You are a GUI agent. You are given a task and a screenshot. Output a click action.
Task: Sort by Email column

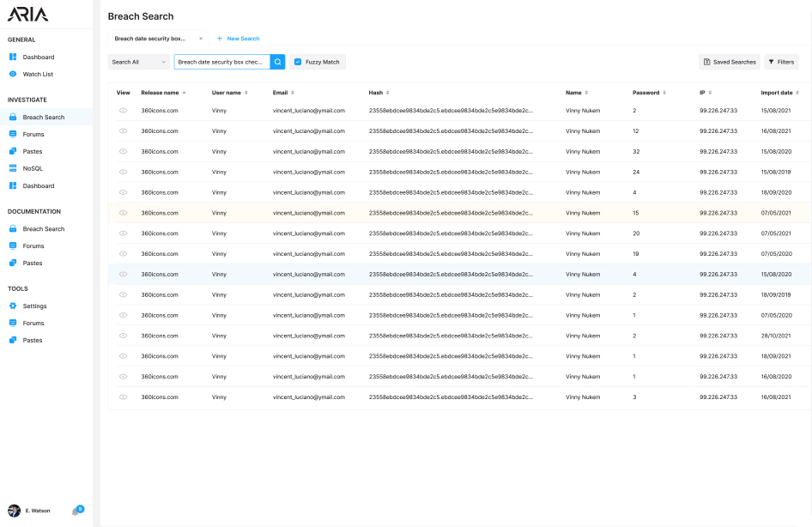tap(283, 93)
